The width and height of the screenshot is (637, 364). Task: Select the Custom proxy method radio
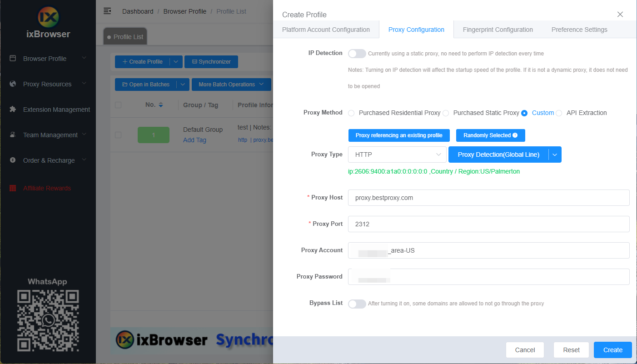(524, 113)
